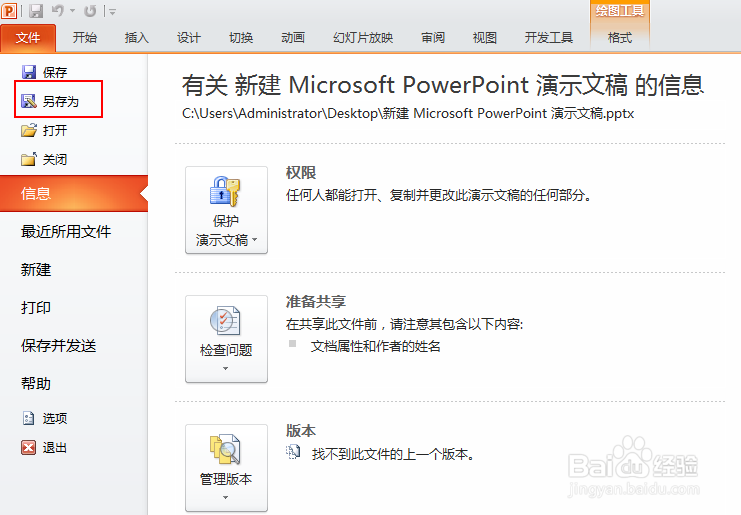Click the 打开 folder icon in the sidebar
Screen dimensions: 741x515
(29, 130)
